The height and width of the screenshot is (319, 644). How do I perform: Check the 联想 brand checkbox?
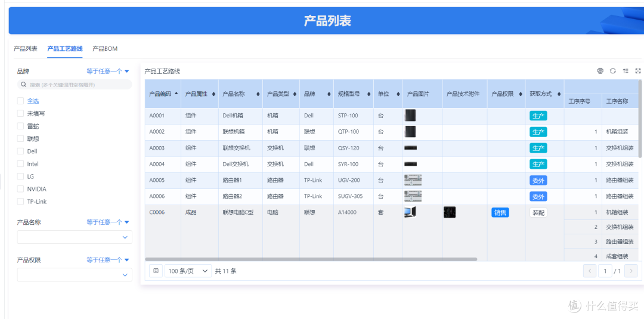(20, 139)
